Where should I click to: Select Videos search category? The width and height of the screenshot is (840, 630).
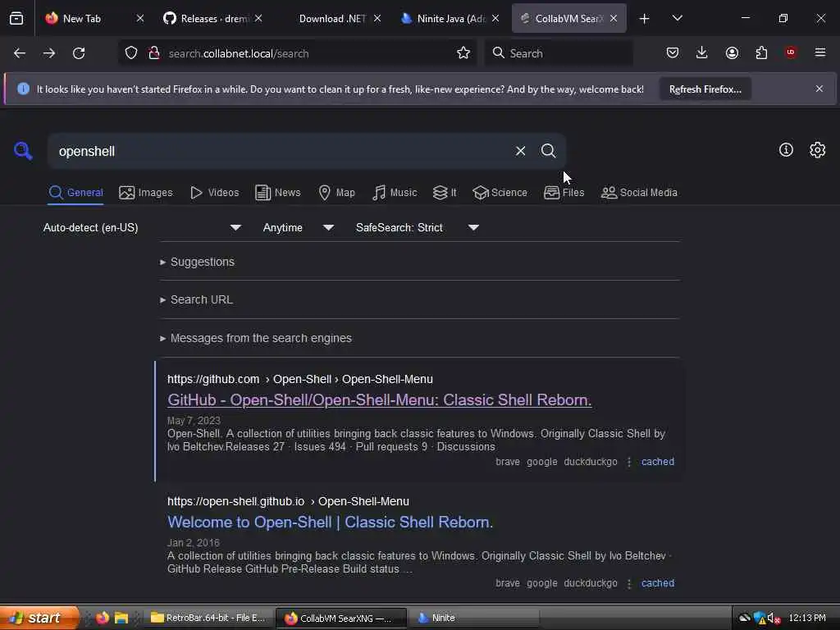coord(214,192)
